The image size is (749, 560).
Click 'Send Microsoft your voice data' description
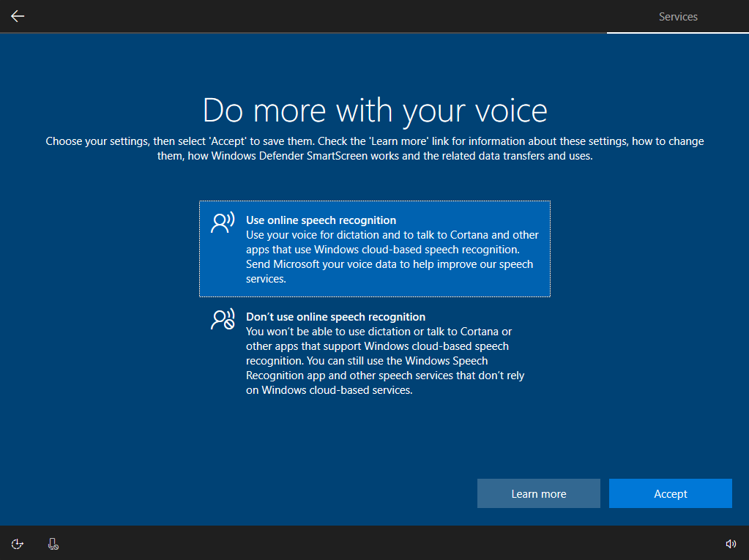(390, 271)
